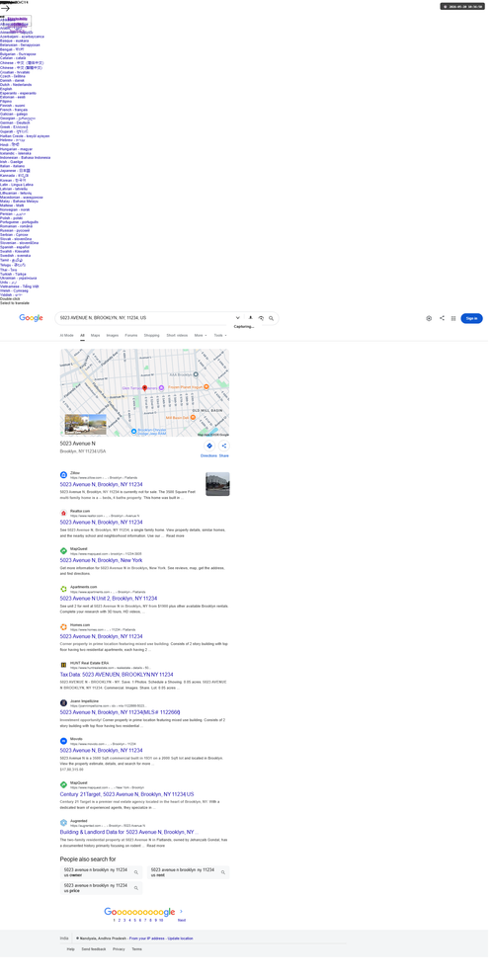Switch to the Short videos tab
This screenshot has height=980, width=494.
pyautogui.click(x=177, y=336)
